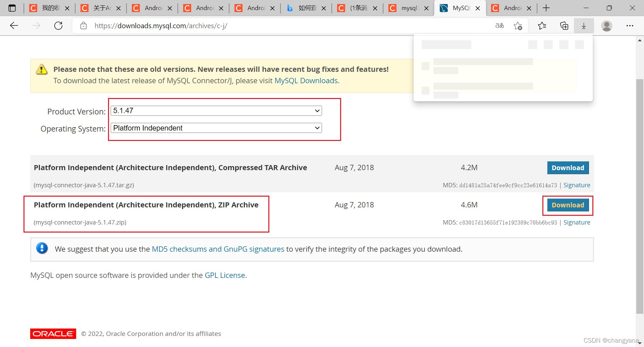Close the (1条消 tab

click(375, 8)
